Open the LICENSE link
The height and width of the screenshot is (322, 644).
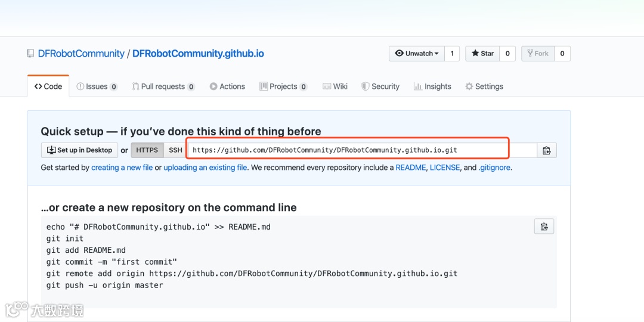pyautogui.click(x=445, y=168)
